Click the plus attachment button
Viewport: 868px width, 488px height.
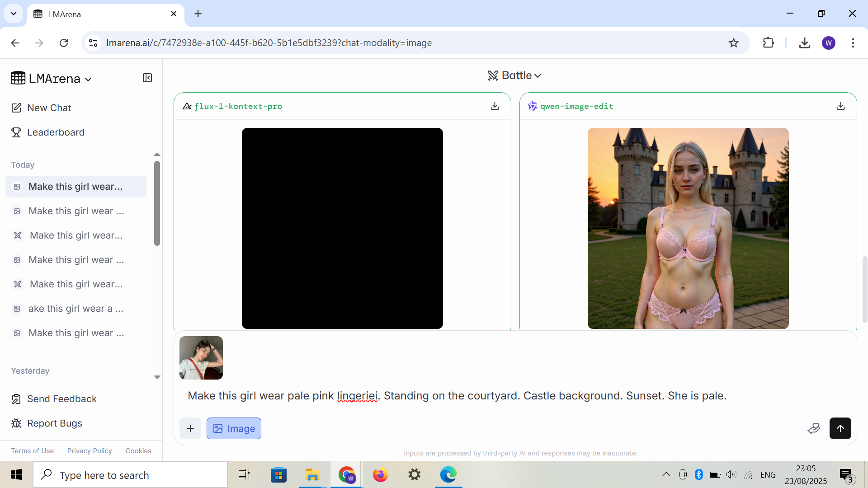coord(190,428)
